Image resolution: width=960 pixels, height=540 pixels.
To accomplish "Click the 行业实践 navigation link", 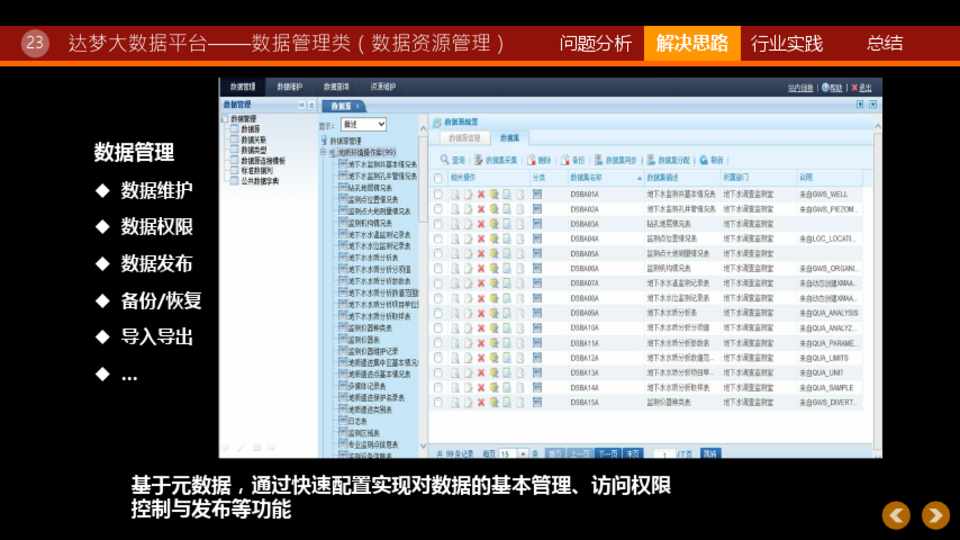I will click(x=787, y=43).
